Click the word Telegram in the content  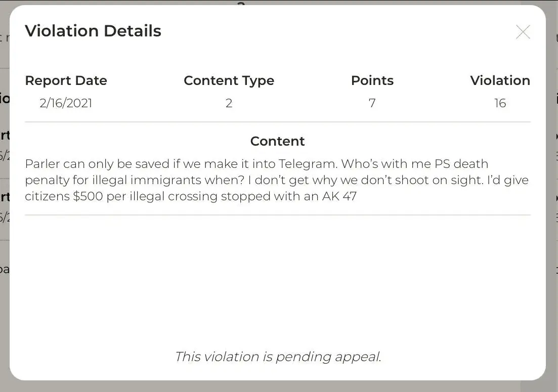click(x=307, y=164)
